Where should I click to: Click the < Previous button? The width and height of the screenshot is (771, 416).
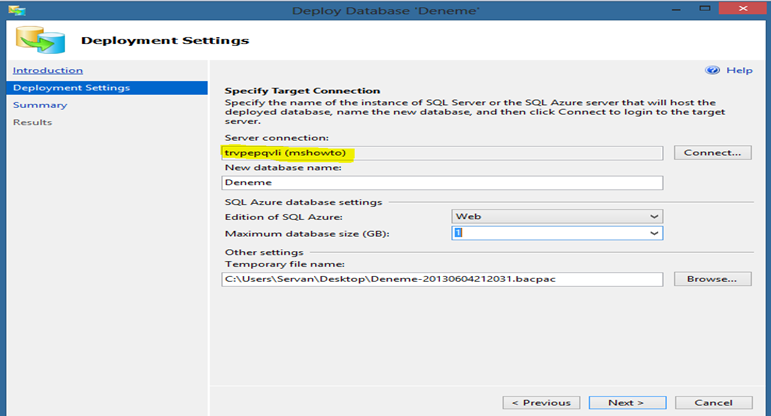[541, 403]
